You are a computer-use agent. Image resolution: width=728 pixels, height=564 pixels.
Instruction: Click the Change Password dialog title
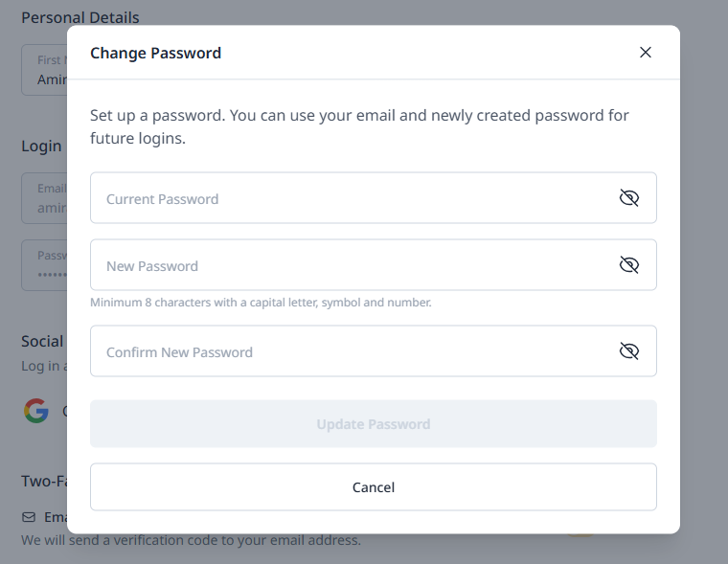[155, 53]
